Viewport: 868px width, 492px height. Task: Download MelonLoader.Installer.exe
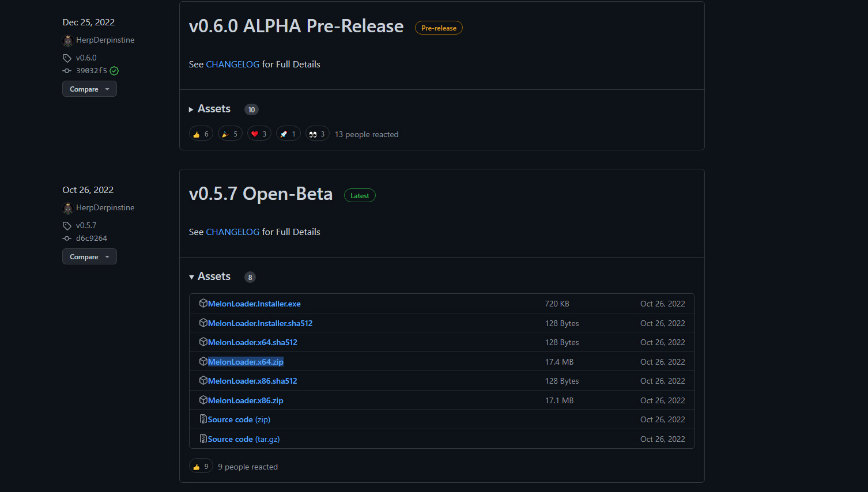click(x=254, y=304)
